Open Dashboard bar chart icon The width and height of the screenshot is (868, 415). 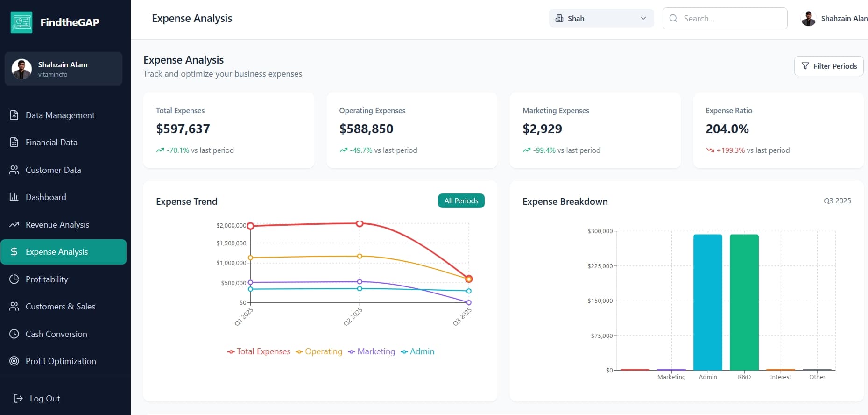[x=14, y=197]
